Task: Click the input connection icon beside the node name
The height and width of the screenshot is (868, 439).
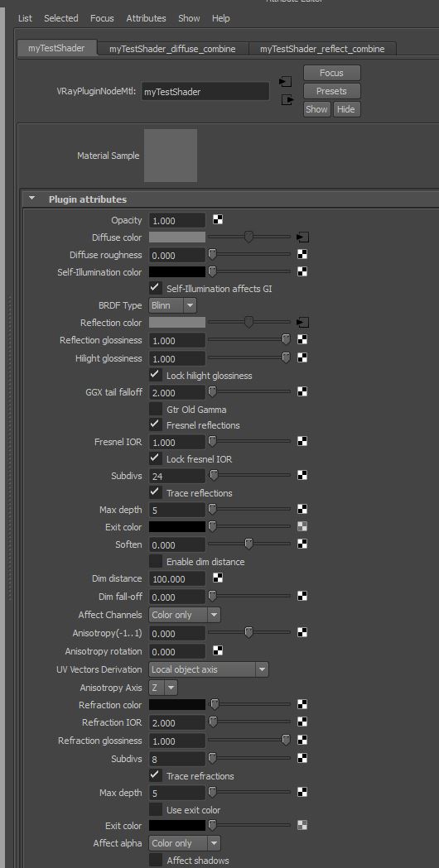Action: click(x=286, y=81)
